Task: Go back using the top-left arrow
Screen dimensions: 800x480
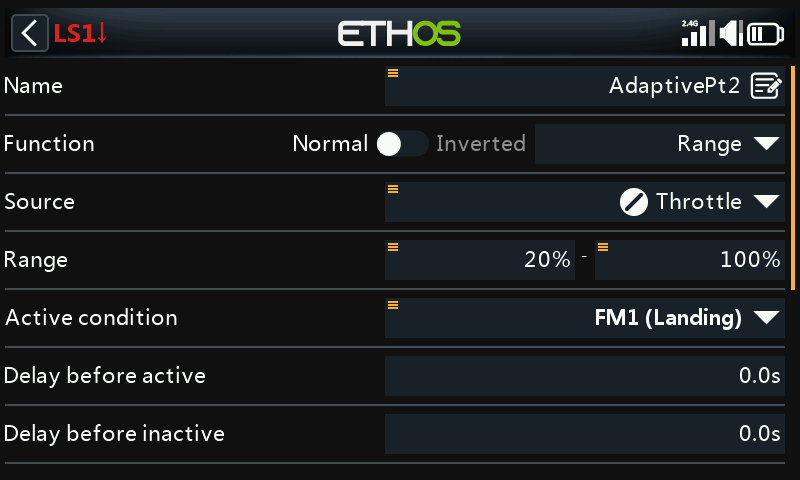Action: 30,33
